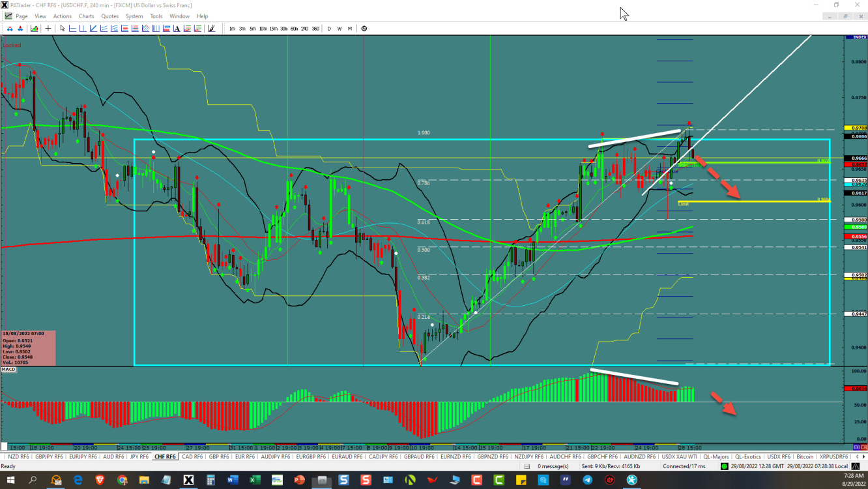This screenshot has height=489, width=868.
Task: Switch to 5m timeframe
Action: (253, 28)
